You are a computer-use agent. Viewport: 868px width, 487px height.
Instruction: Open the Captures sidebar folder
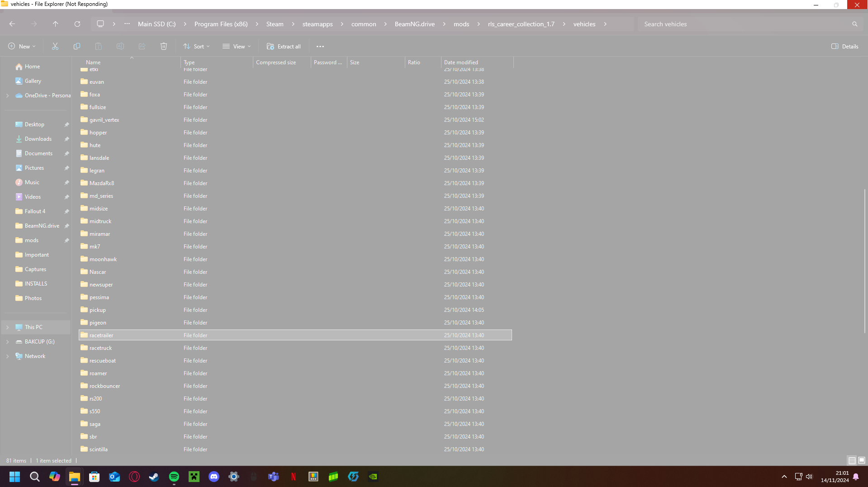click(x=35, y=269)
